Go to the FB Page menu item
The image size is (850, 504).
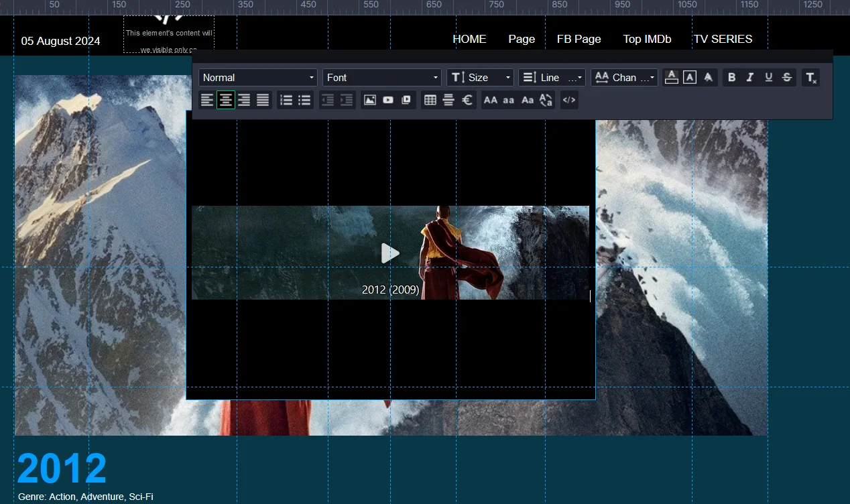(579, 40)
